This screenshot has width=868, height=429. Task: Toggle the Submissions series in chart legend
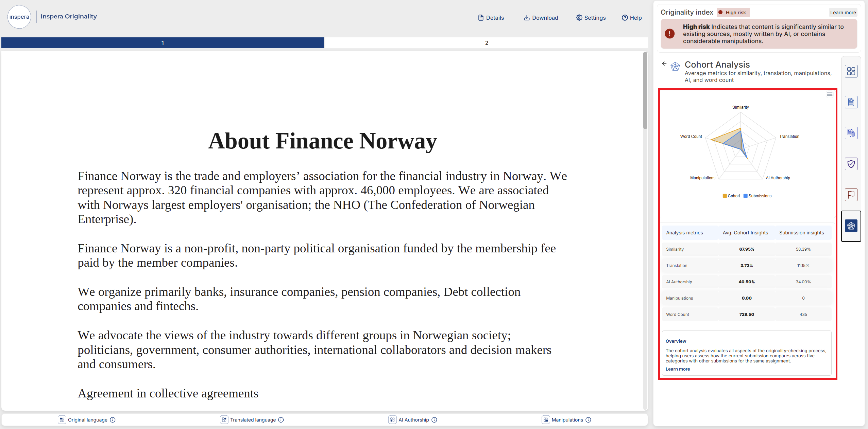coord(758,196)
